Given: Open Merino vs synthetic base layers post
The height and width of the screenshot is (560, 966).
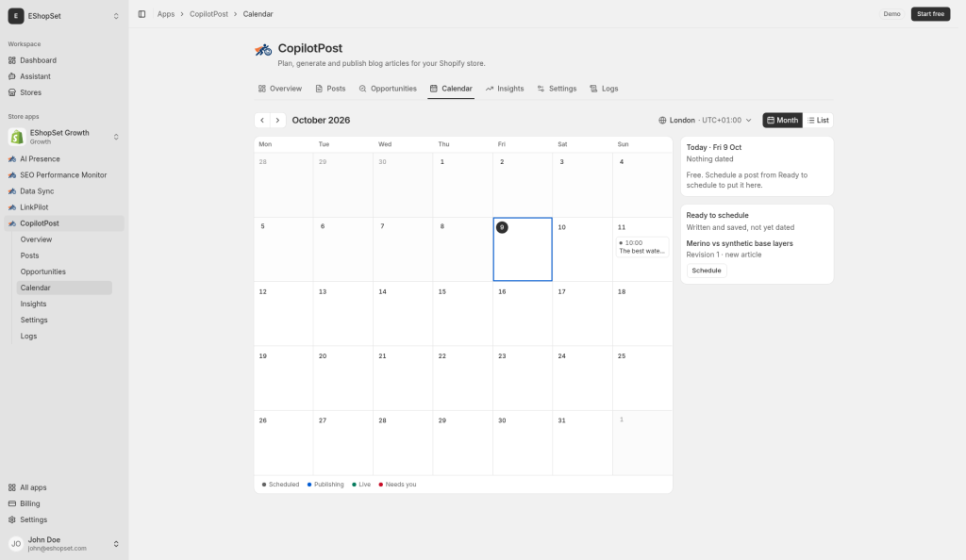Looking at the screenshot, I should 740,243.
